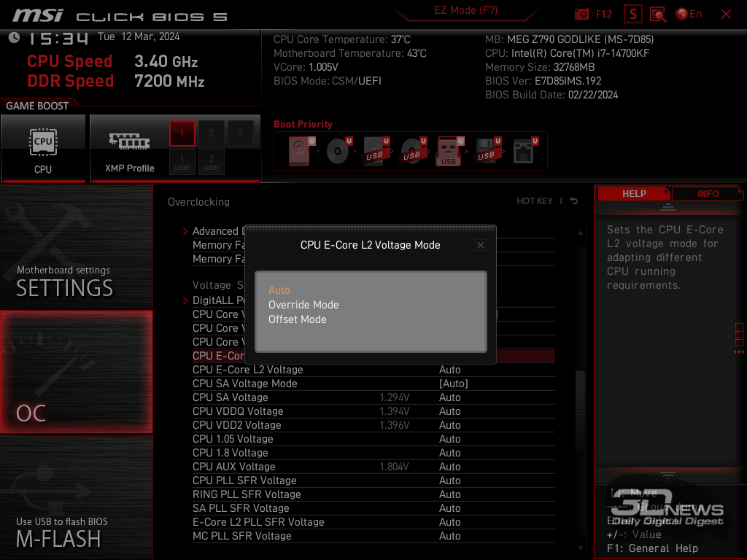This screenshot has height=560, width=747.
Task: Open the HOT KEY list
Action: click(535, 201)
